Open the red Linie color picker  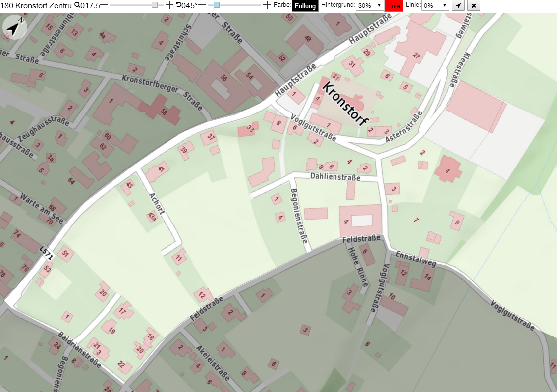point(393,6)
